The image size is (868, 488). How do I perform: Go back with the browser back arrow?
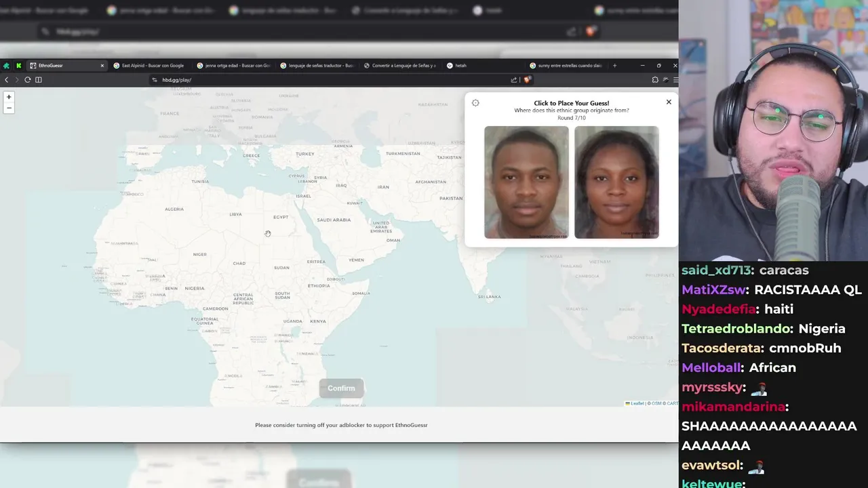7,80
